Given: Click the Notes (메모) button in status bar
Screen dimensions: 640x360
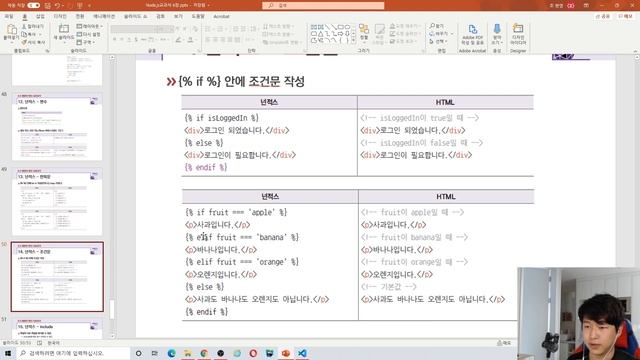Looking at the screenshot, I should pos(504,343).
